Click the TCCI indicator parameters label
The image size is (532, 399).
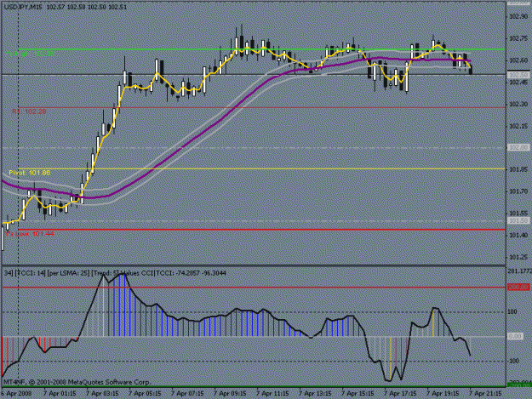click(115, 273)
